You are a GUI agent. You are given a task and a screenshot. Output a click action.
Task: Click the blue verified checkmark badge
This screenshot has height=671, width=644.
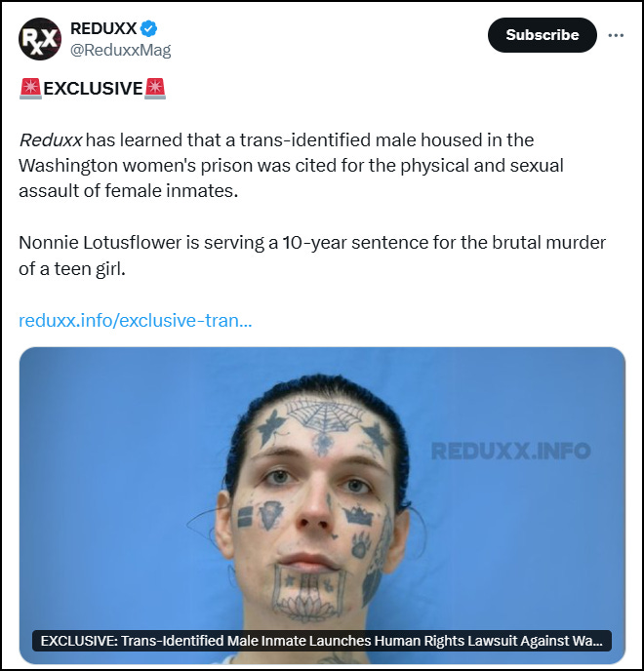coord(148,28)
